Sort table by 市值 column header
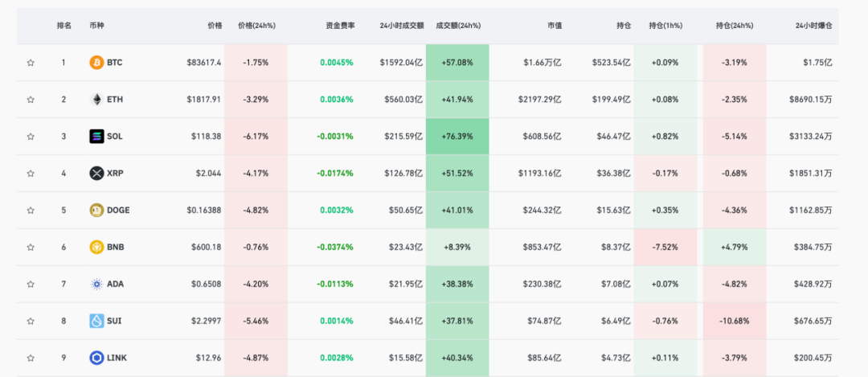The image size is (868, 377). (x=554, y=26)
